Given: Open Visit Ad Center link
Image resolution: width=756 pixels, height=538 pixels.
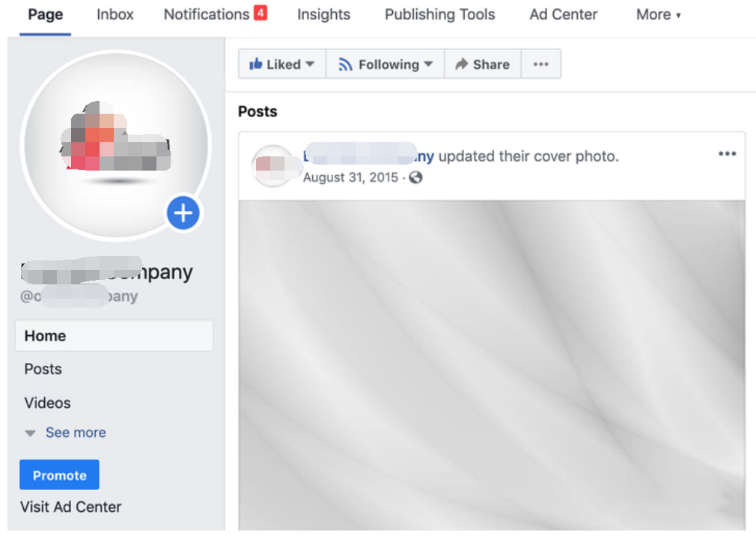Looking at the screenshot, I should [70, 507].
